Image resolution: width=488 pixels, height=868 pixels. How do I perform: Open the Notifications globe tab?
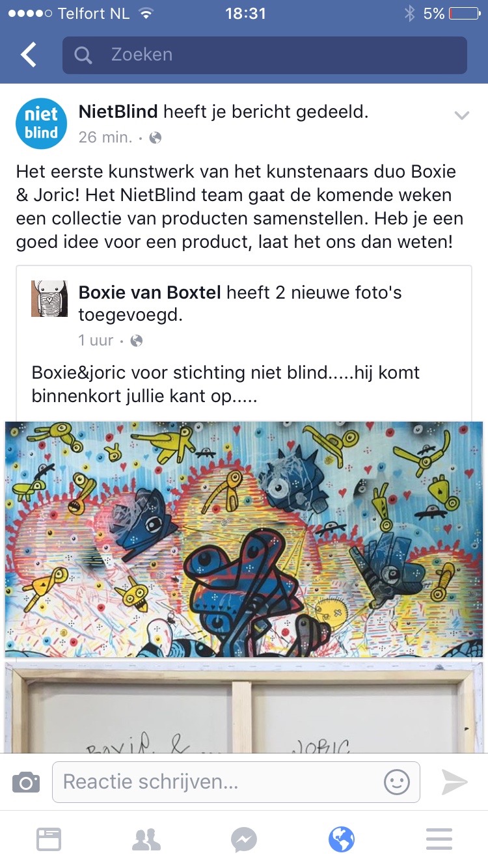pyautogui.click(x=342, y=839)
